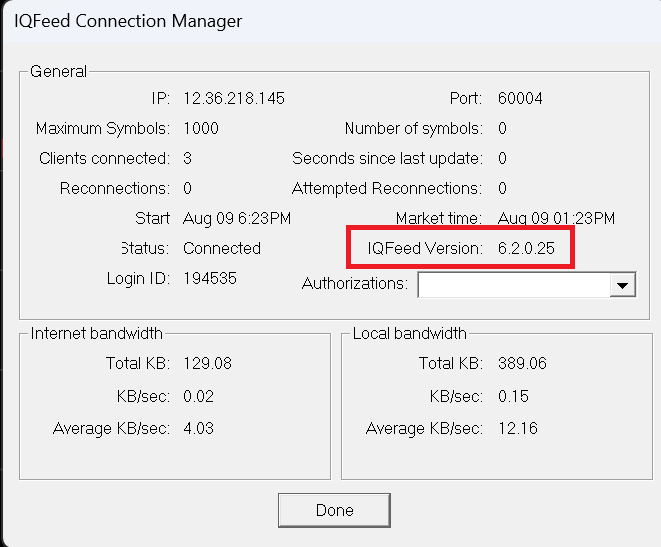Click the Authorizations label
Image resolution: width=661 pixels, height=547 pixels.
pyautogui.click(x=355, y=284)
